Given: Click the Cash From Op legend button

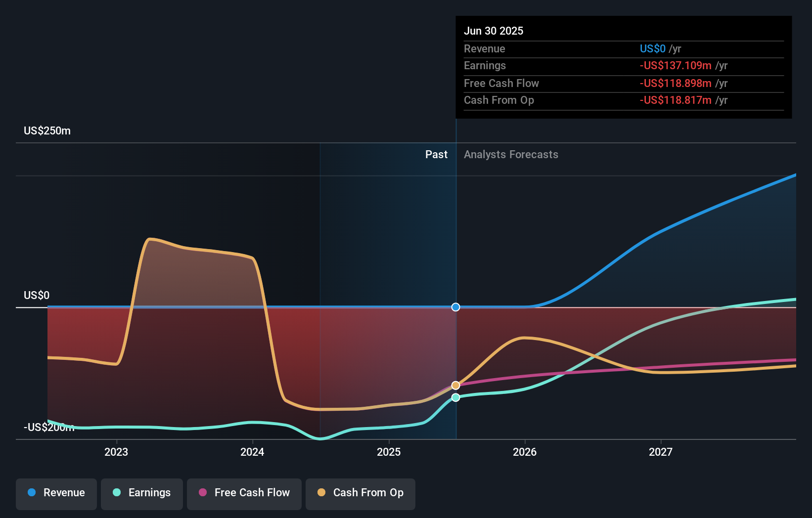Looking at the screenshot, I should coord(360,493).
